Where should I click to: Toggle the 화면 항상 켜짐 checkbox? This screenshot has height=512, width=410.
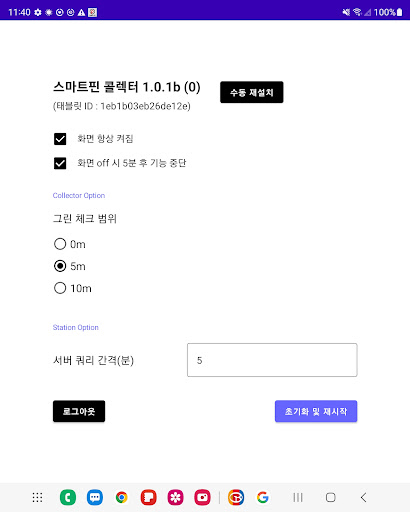(x=60, y=139)
